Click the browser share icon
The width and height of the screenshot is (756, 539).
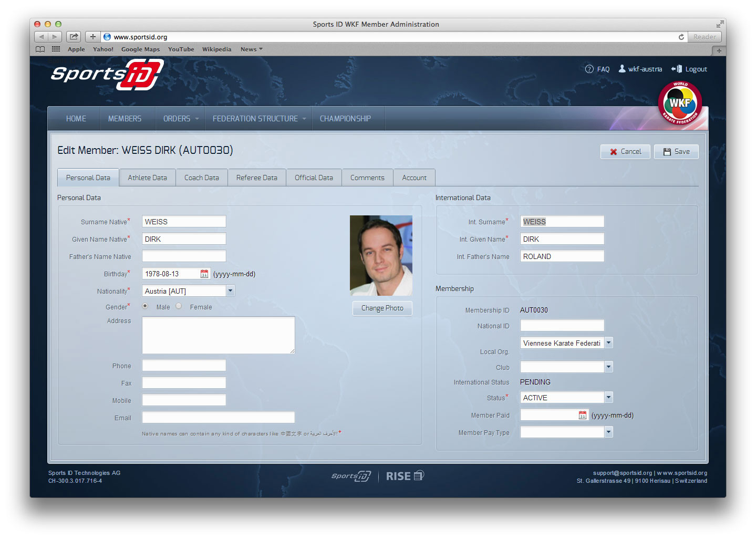click(x=74, y=37)
